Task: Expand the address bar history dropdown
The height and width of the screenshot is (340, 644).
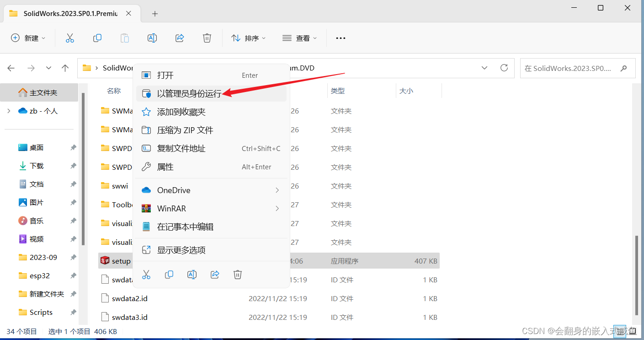Action: click(x=484, y=68)
